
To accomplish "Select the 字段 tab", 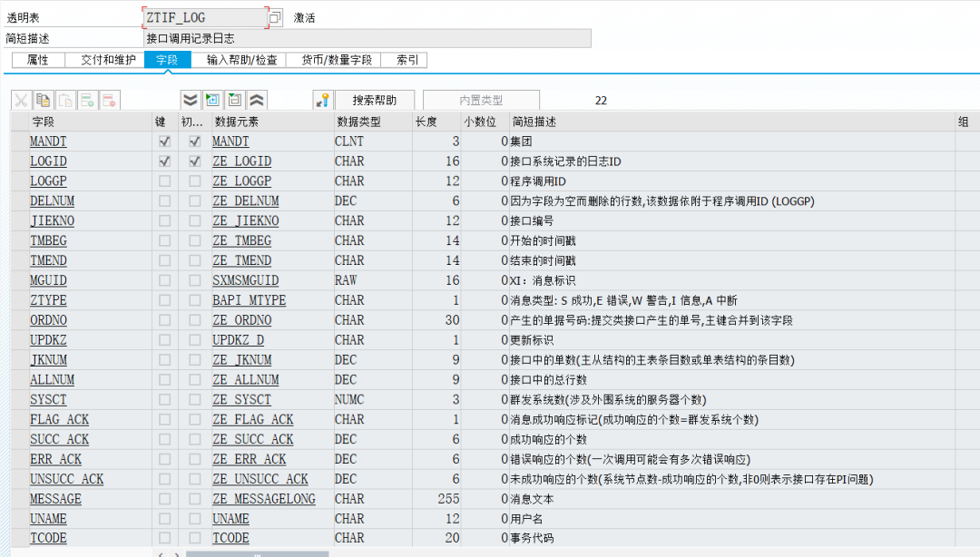I will (168, 60).
